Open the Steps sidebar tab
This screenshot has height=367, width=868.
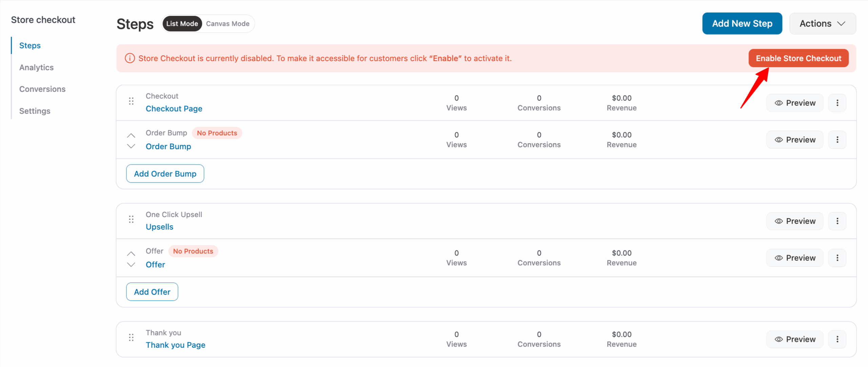click(x=30, y=45)
